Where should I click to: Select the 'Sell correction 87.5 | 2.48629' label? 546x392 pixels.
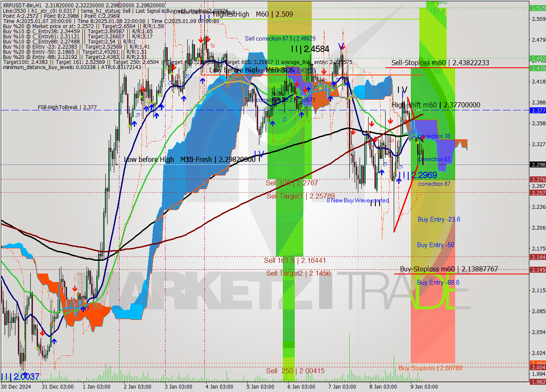280,38
